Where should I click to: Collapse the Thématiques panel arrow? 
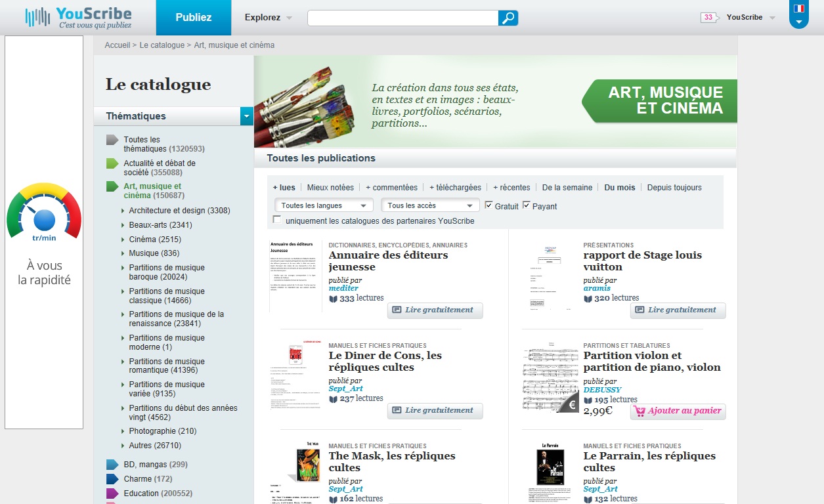point(247,116)
